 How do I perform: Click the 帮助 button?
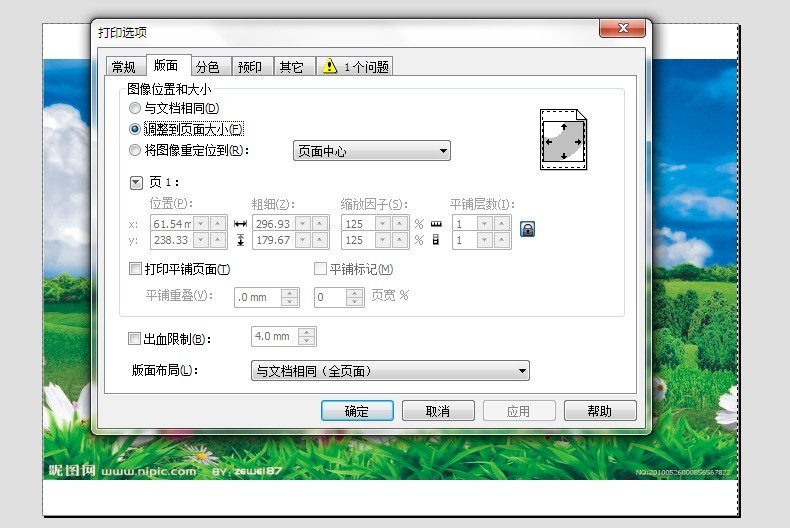point(600,411)
